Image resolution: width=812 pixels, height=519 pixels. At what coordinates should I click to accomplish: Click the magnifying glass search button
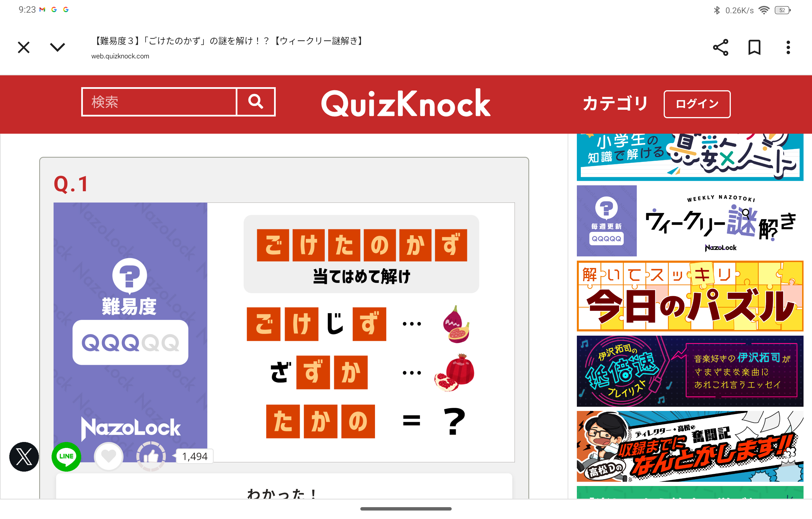pos(256,102)
